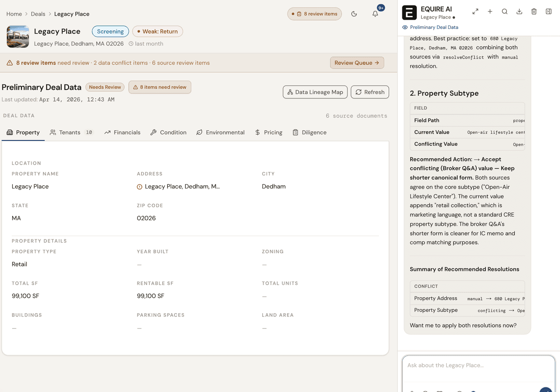Select the Property tab
Image resolution: width=560 pixels, height=392 pixels.
[x=23, y=133]
